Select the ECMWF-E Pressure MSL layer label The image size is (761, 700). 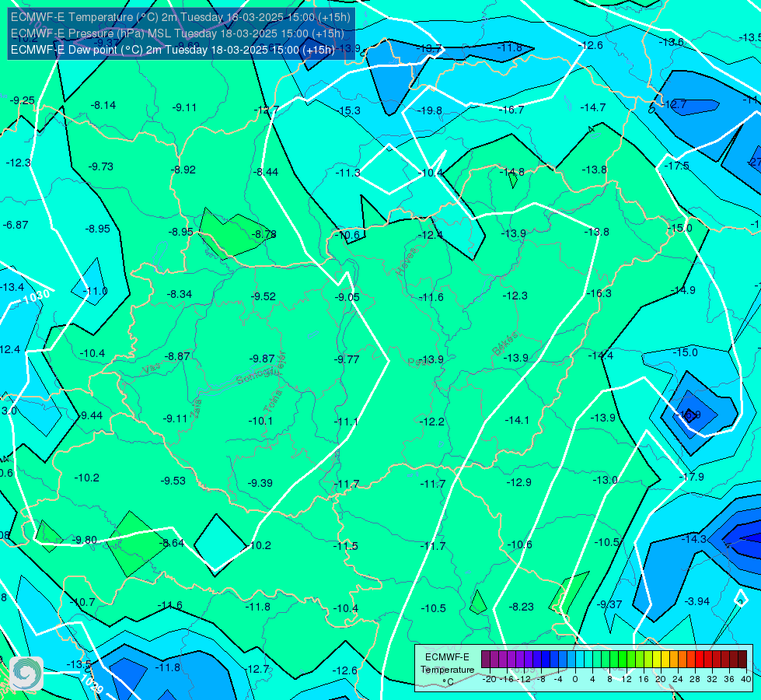tap(177, 33)
